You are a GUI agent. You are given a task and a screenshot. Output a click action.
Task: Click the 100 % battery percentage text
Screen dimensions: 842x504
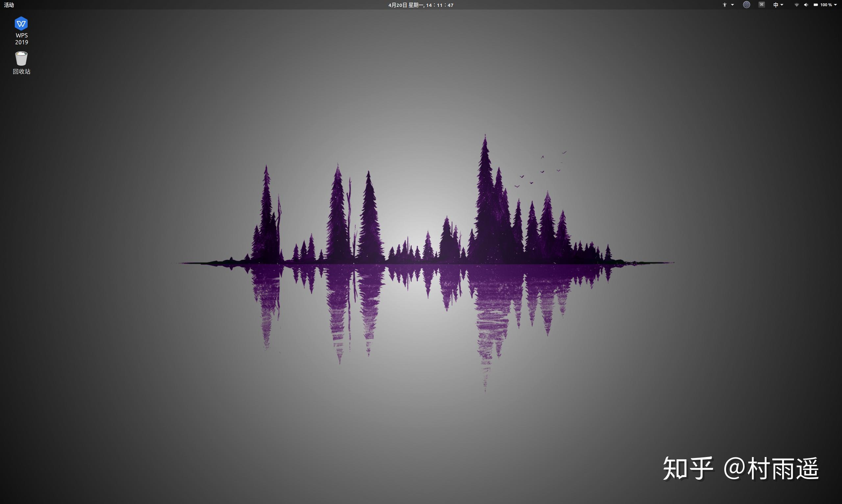[826, 5]
